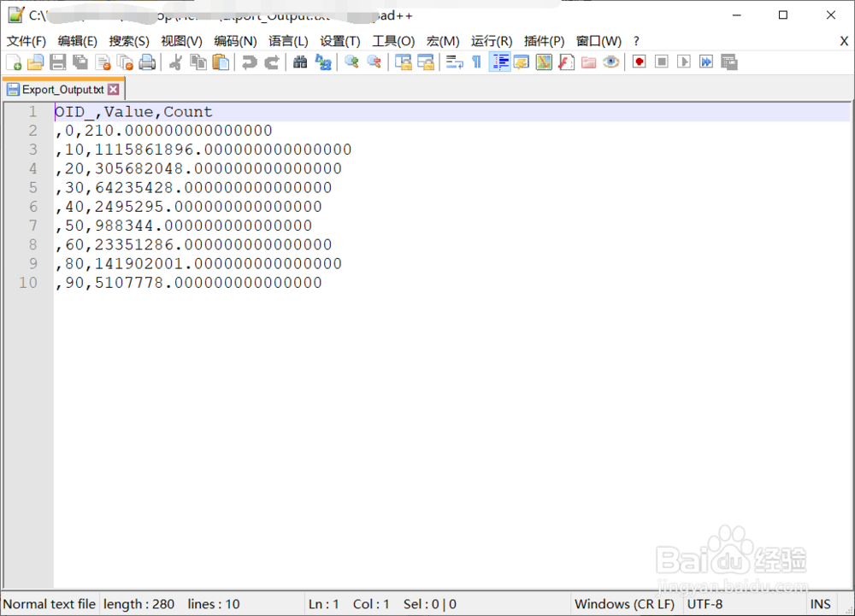The image size is (855, 616).
Task: Toggle synchronize vertical scrolling
Action: (x=403, y=62)
